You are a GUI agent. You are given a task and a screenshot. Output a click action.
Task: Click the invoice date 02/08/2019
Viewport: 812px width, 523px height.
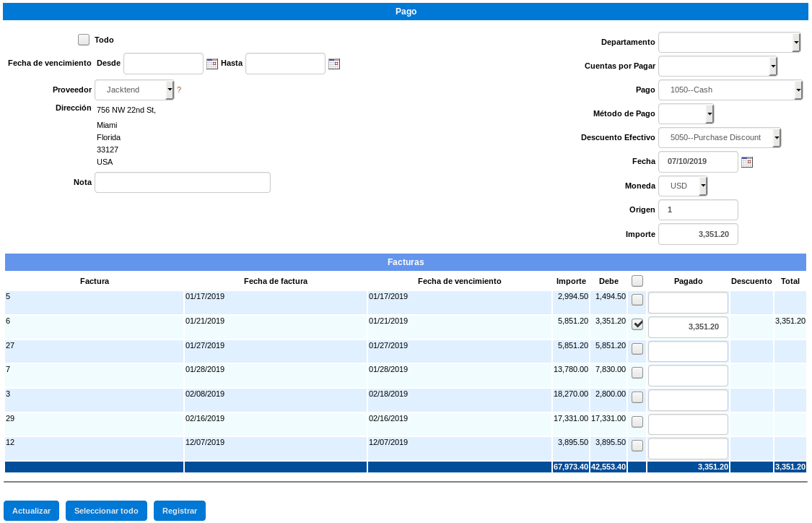(x=205, y=394)
